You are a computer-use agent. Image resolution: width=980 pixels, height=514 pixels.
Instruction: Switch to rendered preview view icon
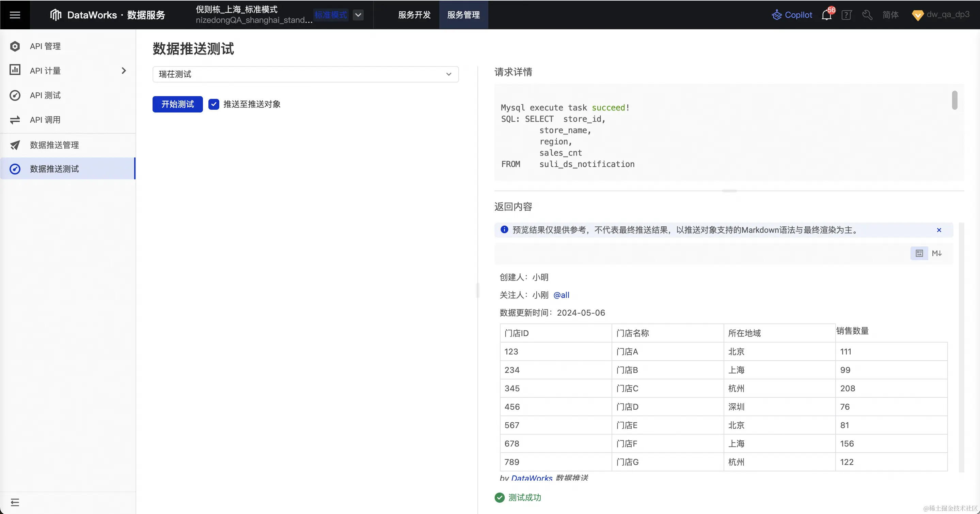tap(919, 253)
